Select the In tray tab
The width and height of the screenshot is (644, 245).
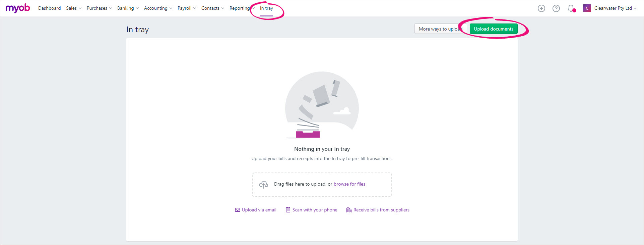[x=266, y=8]
